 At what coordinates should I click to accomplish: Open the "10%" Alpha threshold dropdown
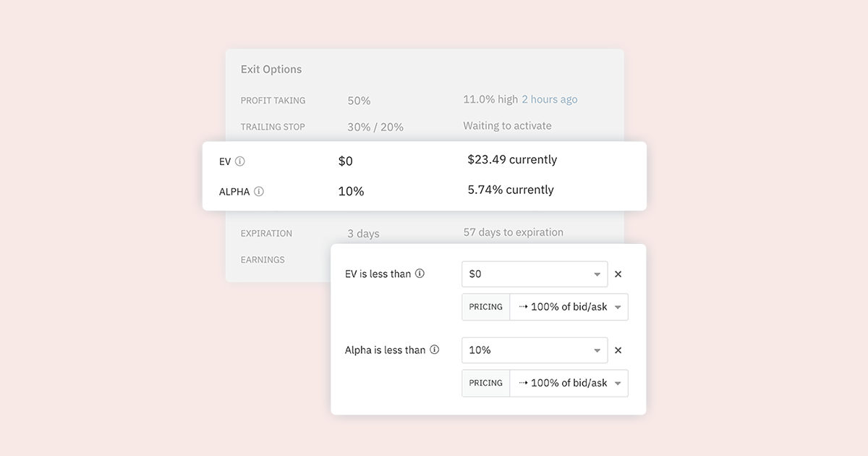535,350
